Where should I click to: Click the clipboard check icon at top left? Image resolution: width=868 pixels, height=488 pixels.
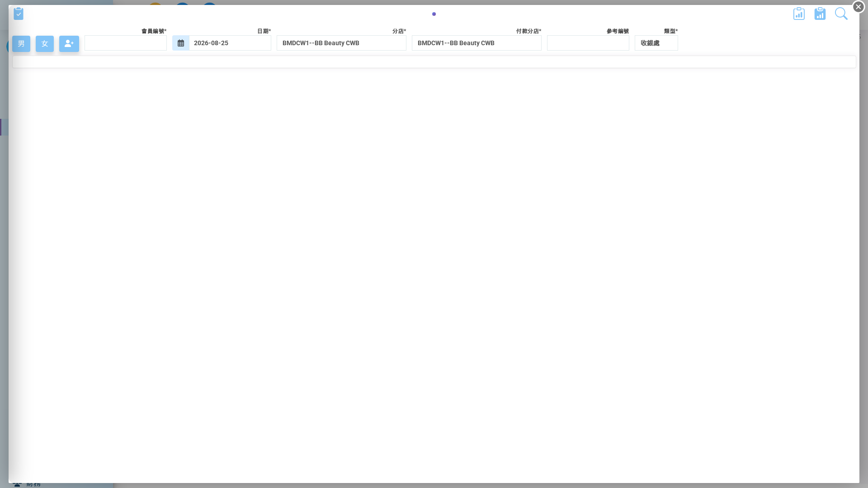pos(19,14)
